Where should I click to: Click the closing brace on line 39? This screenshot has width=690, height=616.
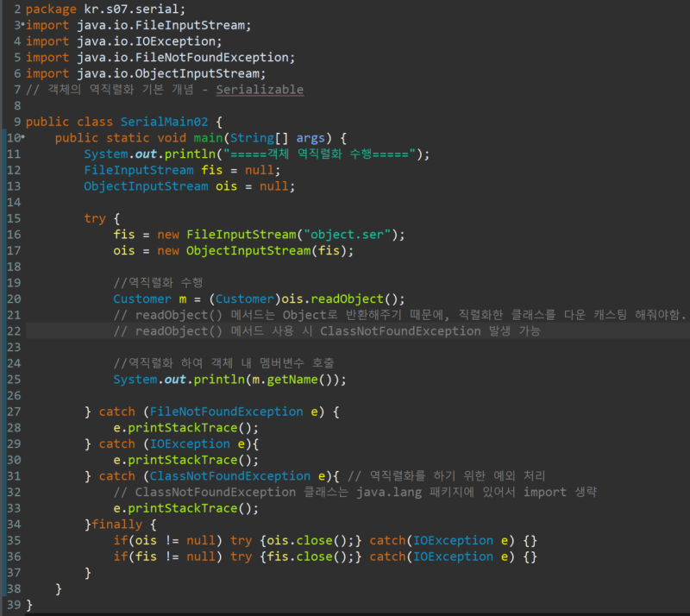tap(29, 605)
